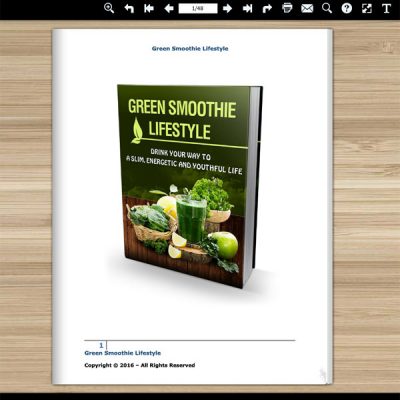Click the page number field showing 1/48

[x=198, y=8]
